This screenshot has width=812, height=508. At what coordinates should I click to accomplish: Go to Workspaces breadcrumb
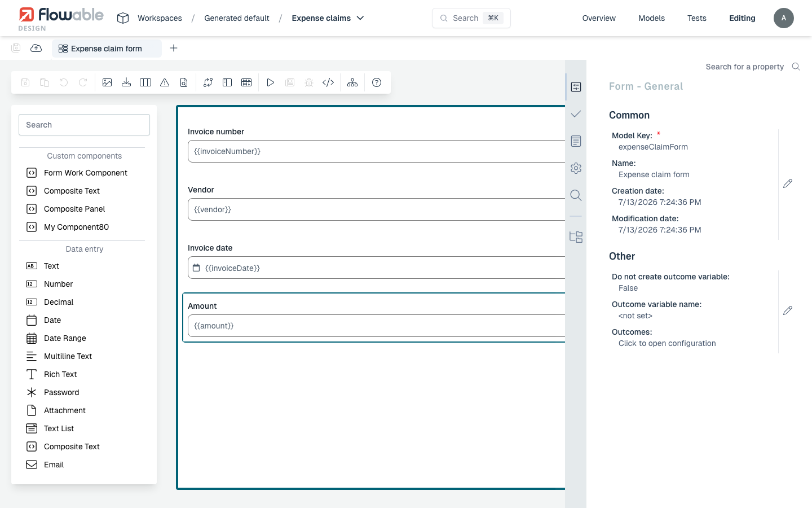160,18
